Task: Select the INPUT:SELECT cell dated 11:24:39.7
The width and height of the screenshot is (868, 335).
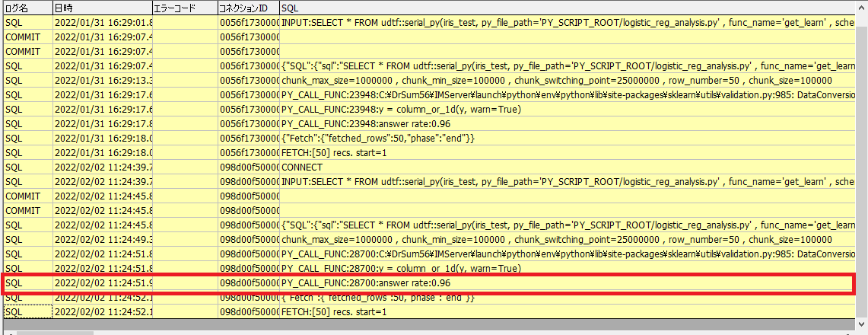Action: (x=568, y=182)
